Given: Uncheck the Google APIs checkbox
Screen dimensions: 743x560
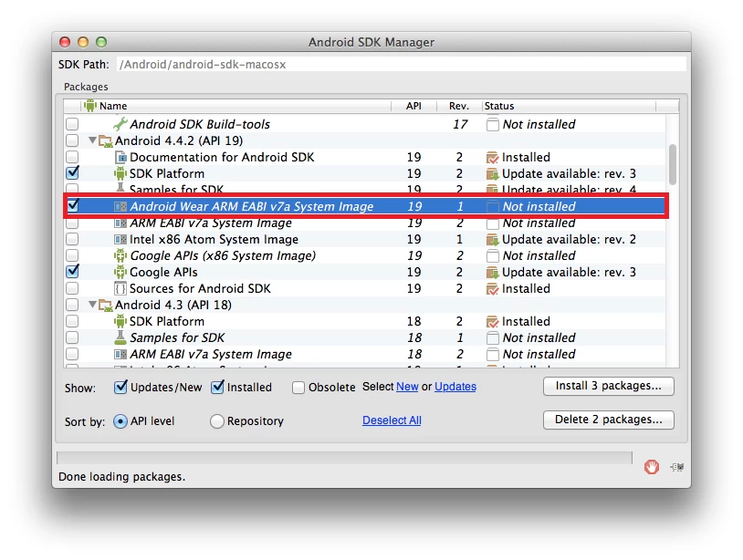Looking at the screenshot, I should tap(72, 272).
